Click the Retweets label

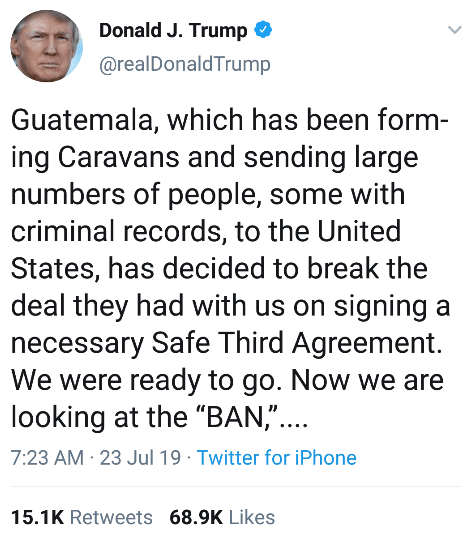pyautogui.click(x=111, y=517)
